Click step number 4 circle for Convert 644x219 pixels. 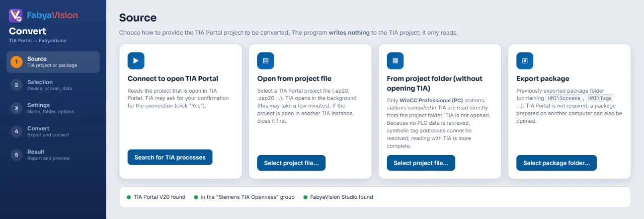pyautogui.click(x=17, y=131)
